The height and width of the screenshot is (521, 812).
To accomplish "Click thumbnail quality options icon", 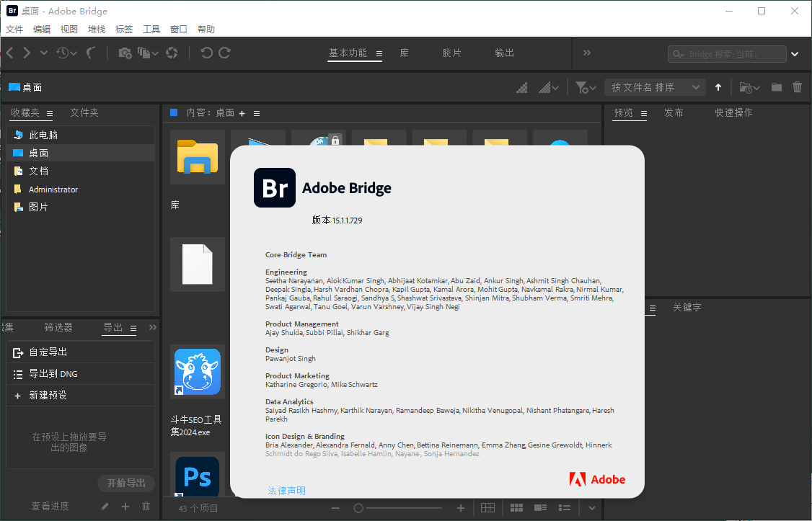I will pyautogui.click(x=522, y=87).
